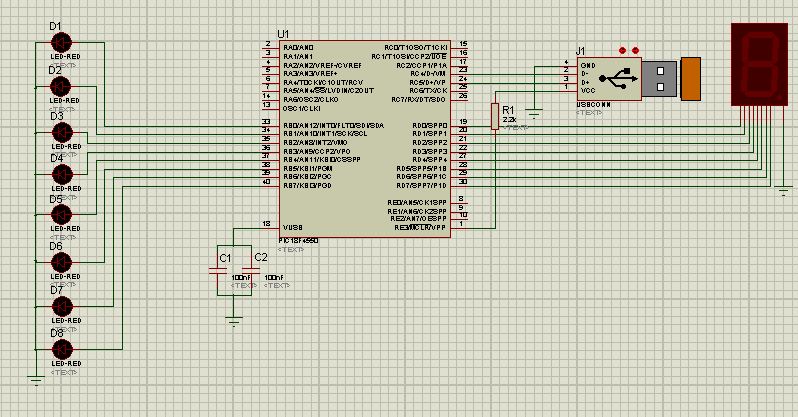Click the right red indicator dot above J1

coord(635,50)
